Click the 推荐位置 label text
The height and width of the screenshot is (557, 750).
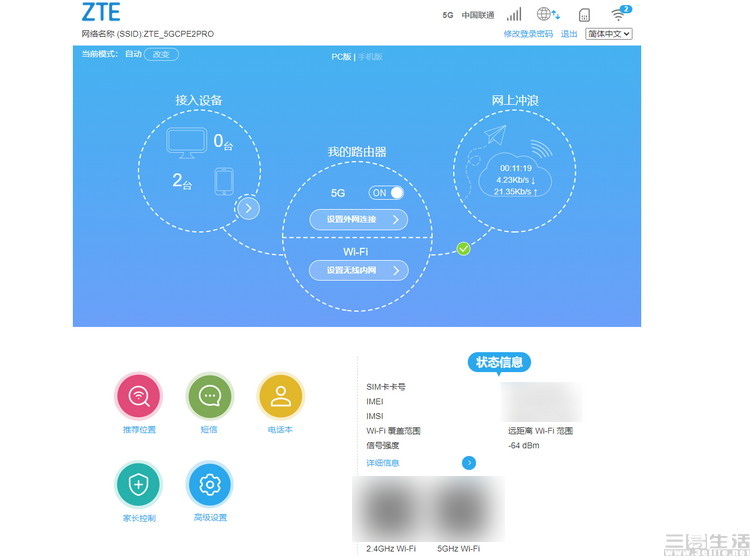pyautogui.click(x=139, y=429)
